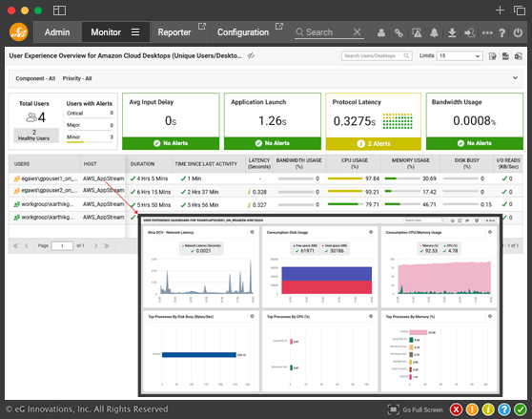Open the help question mark icon
Screen dimensions: 532x419
point(502,32)
